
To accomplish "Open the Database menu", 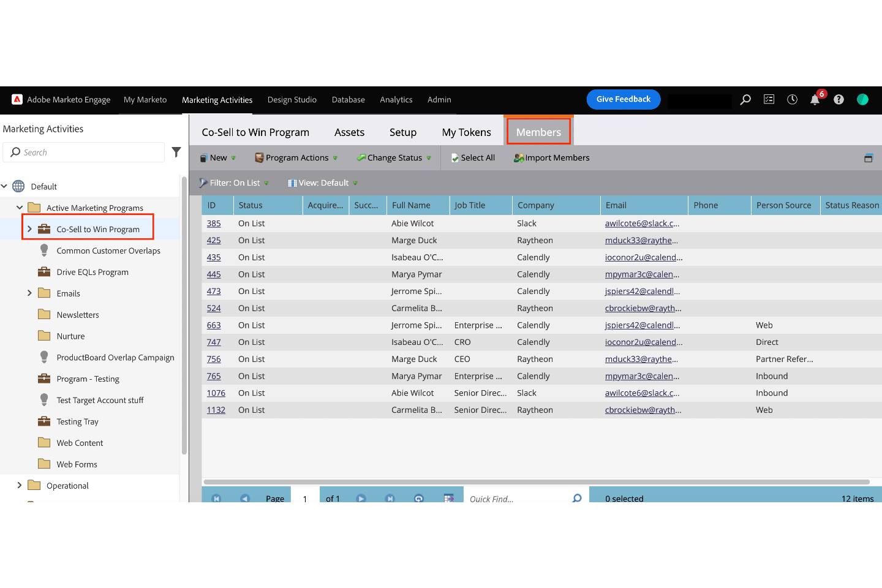I will (348, 100).
